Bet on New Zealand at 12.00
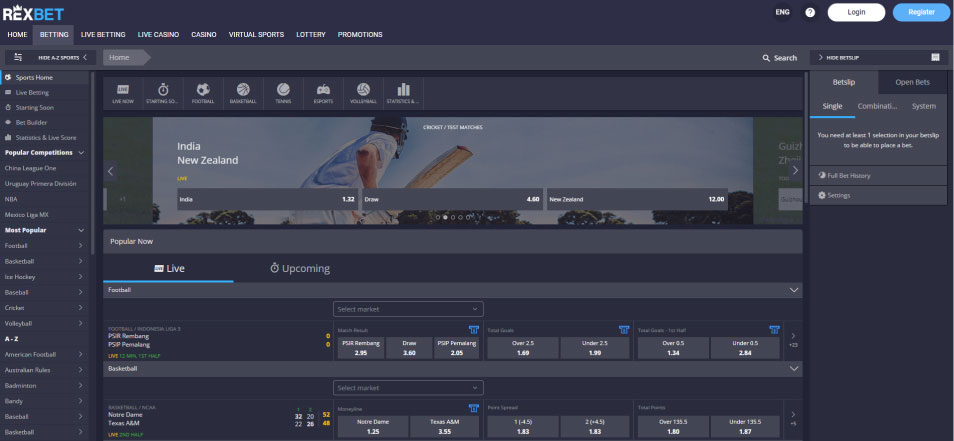Screen dimensions: 954x441 637,199
